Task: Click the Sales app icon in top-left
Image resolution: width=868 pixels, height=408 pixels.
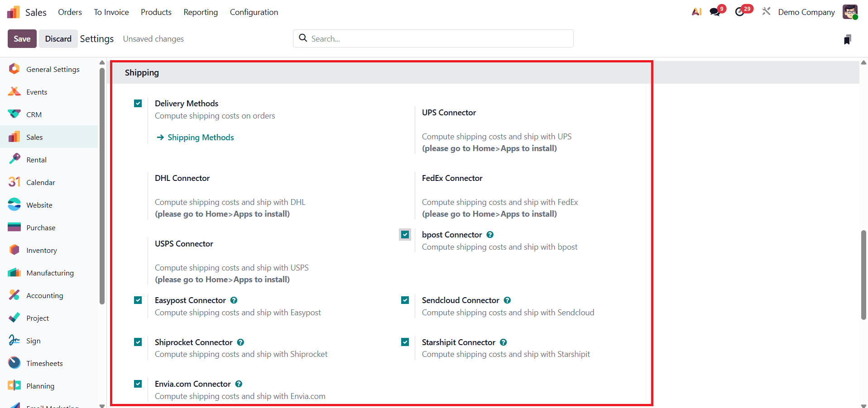Action: [x=13, y=12]
